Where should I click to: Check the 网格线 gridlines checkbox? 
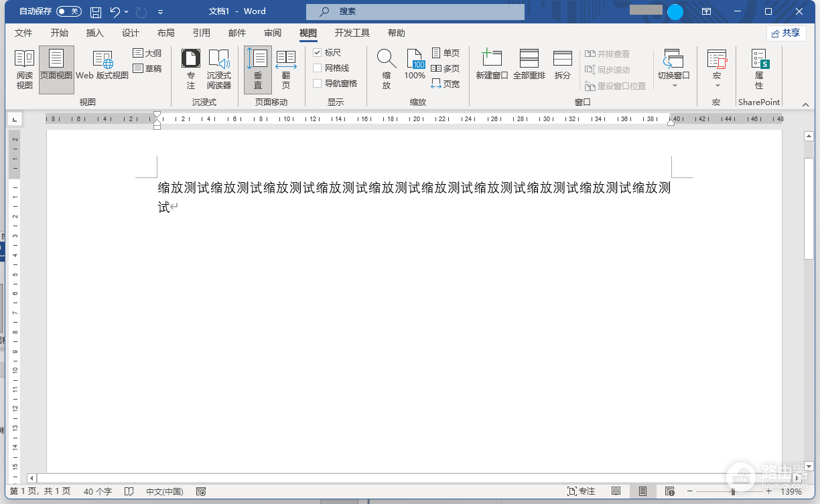tap(318, 68)
